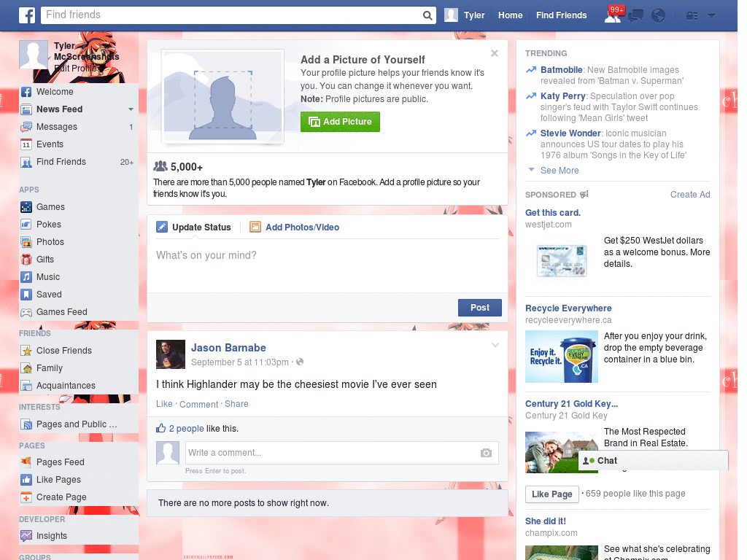This screenshot has height=560, width=747.
Task: Open the She did it! ad link
Action: [546, 521]
